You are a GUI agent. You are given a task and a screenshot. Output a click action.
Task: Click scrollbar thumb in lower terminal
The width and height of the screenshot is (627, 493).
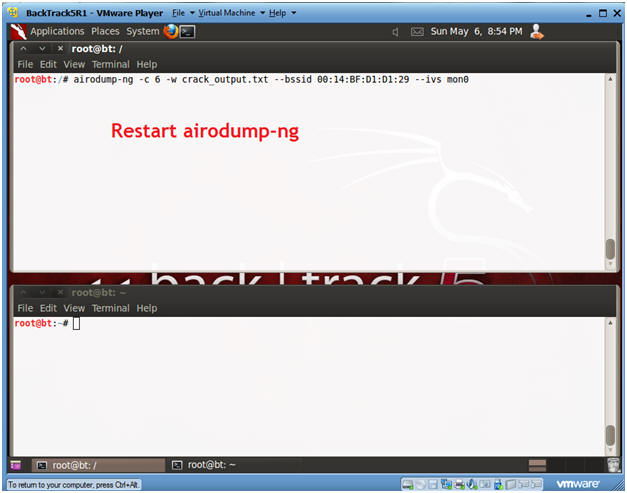[610, 435]
